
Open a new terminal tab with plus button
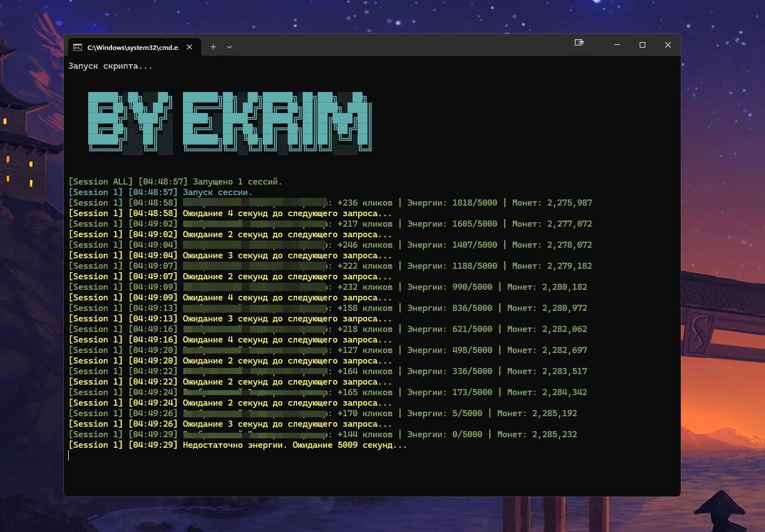(x=213, y=47)
